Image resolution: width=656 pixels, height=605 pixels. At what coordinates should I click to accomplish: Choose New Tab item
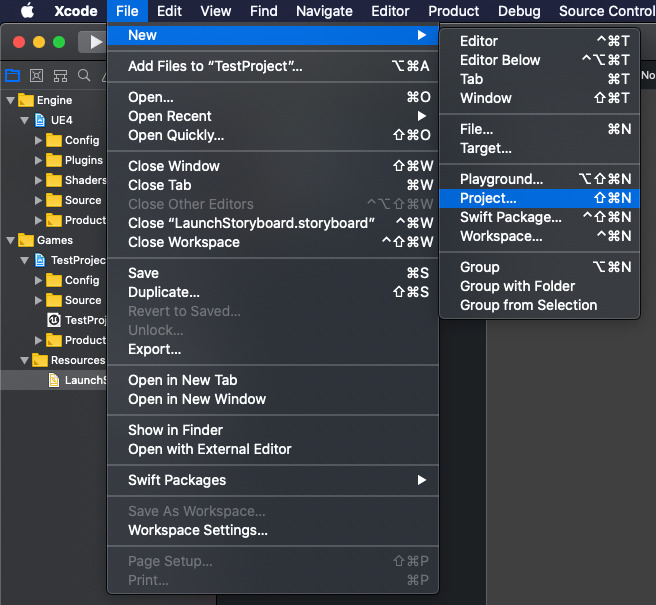point(540,79)
